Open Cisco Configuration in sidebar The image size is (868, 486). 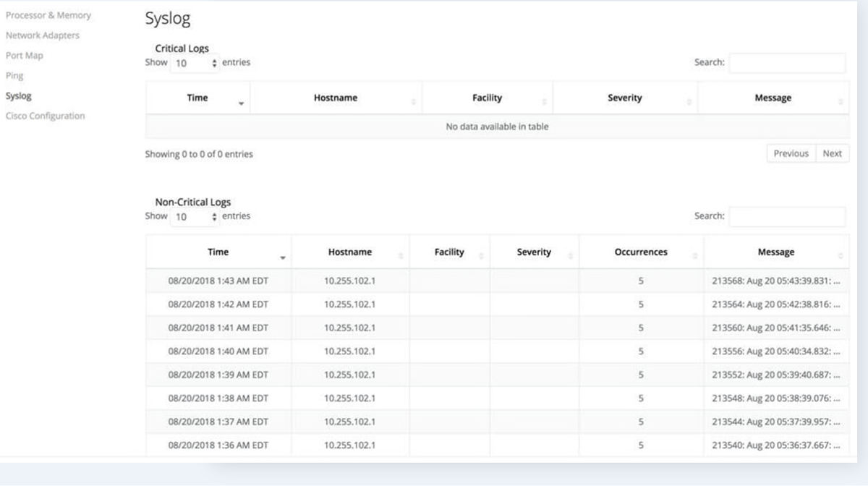45,116
